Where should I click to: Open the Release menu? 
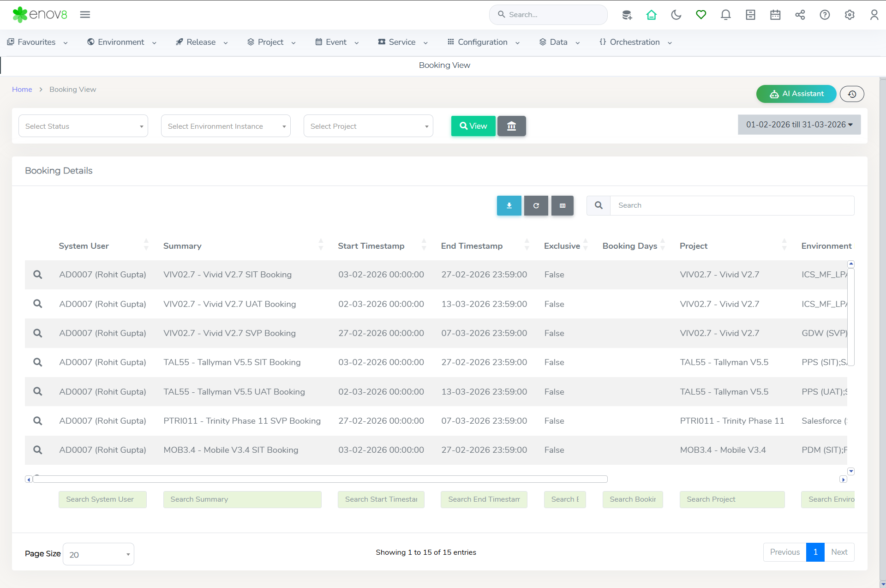pyautogui.click(x=202, y=42)
